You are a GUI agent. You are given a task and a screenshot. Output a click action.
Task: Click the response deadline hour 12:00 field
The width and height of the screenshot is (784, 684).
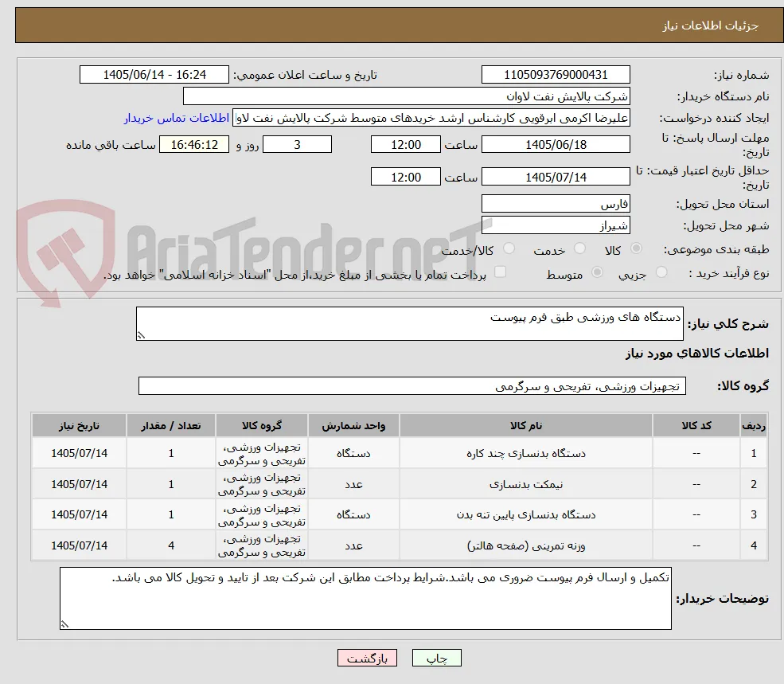coord(405,145)
